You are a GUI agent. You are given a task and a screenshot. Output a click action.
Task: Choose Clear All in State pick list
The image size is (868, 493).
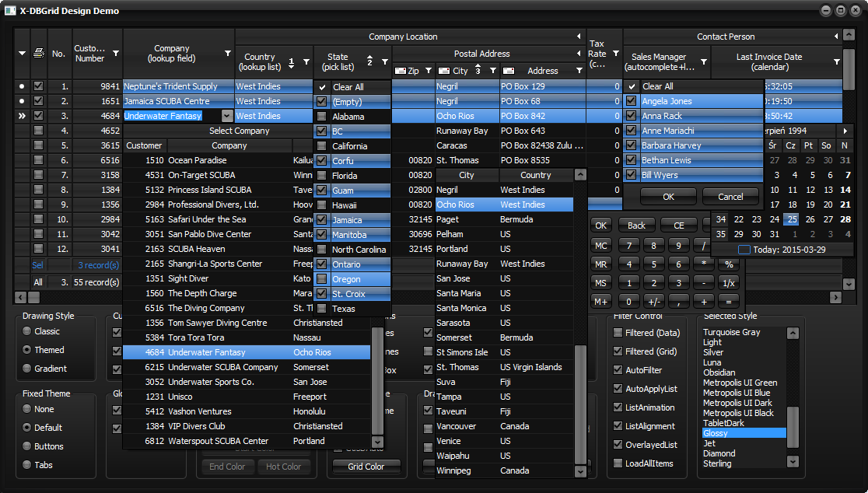pyautogui.click(x=348, y=87)
